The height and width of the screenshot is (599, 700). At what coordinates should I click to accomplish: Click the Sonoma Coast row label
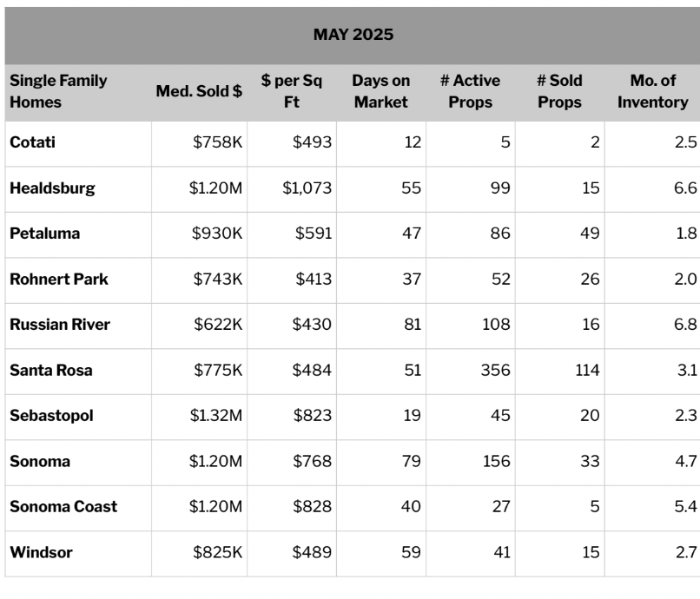click(63, 507)
